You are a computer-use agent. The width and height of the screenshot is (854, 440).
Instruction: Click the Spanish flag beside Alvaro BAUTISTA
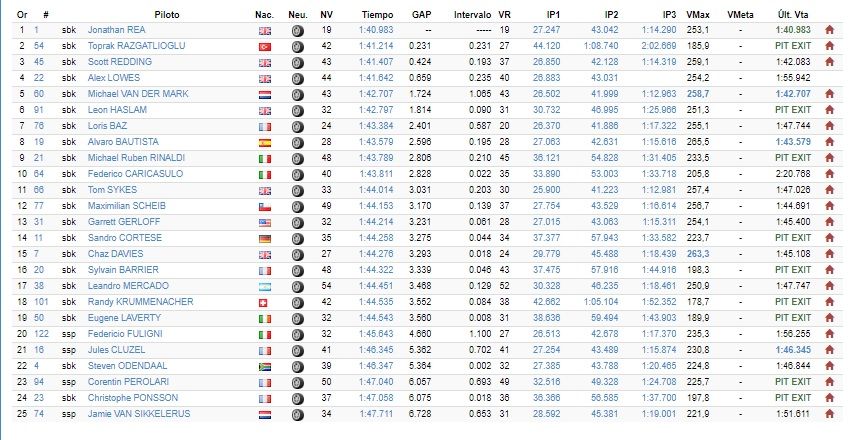265,143
